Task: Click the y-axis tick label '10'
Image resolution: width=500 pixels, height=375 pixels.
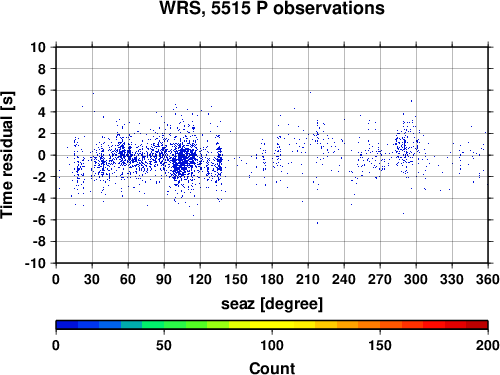Action: pos(38,47)
